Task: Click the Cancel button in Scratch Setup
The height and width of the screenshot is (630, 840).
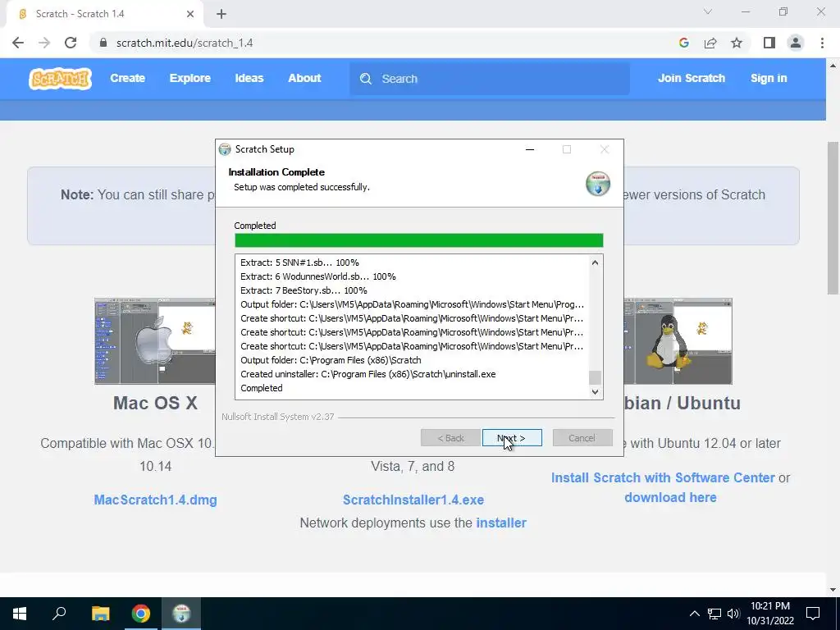Action: (x=582, y=438)
